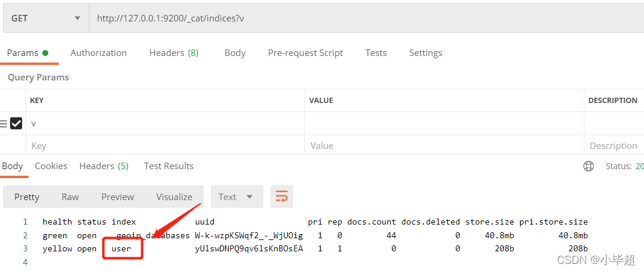This screenshot has height=271, width=644.
Task: Click the 'user' index name
Action: [121, 248]
